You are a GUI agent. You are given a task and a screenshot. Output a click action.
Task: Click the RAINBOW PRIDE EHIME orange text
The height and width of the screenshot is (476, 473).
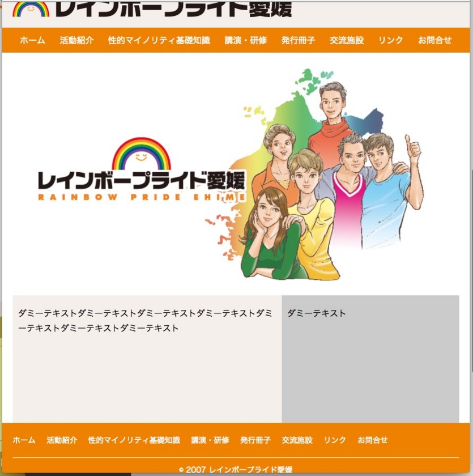point(142,197)
